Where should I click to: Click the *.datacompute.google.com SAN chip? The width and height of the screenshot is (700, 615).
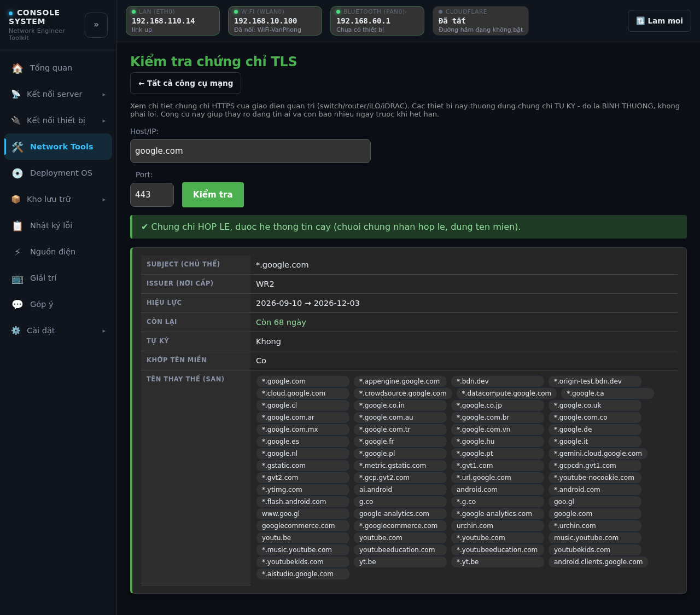tap(506, 393)
